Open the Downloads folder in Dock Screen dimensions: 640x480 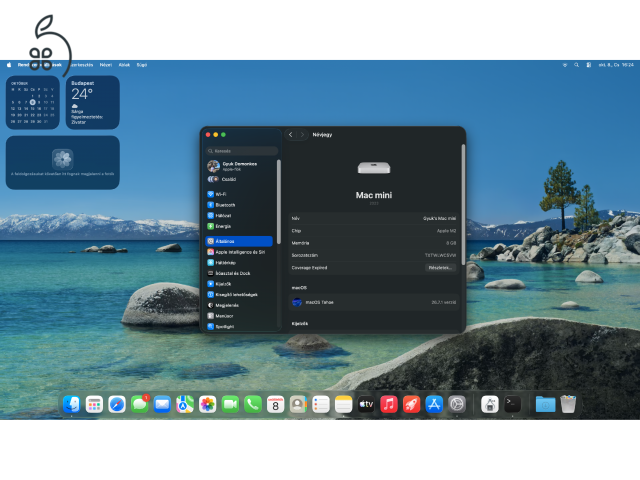(x=545, y=404)
